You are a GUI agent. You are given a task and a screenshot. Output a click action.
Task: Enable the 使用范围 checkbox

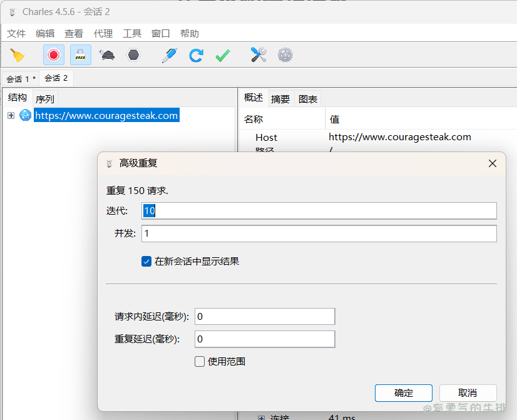(200, 361)
